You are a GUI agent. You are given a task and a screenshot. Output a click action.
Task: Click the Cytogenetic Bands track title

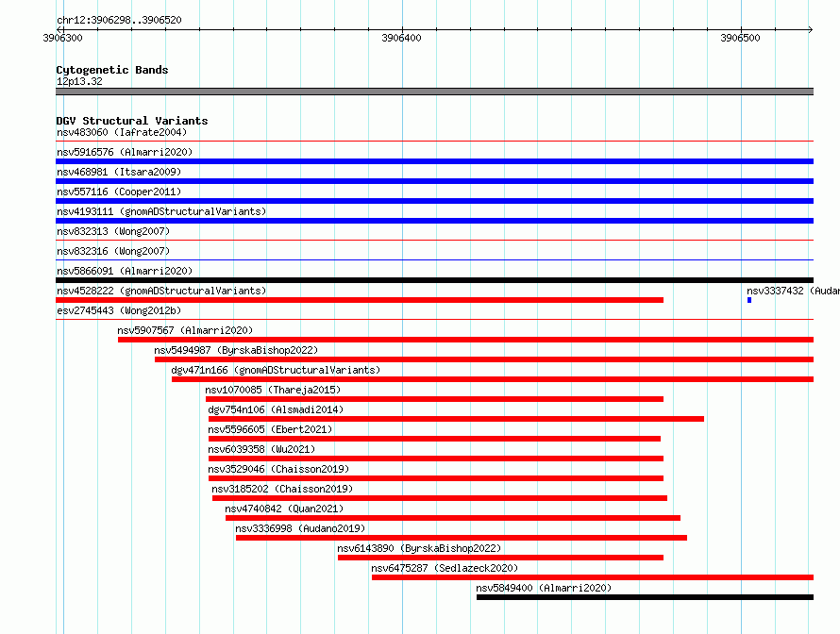point(112,70)
